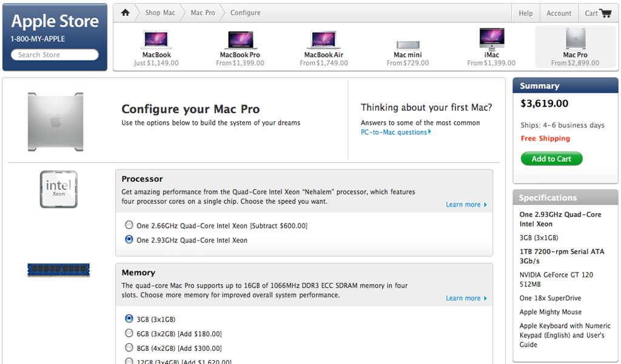
Task: Click the Intel Xeon chip icon
Action: (59, 189)
